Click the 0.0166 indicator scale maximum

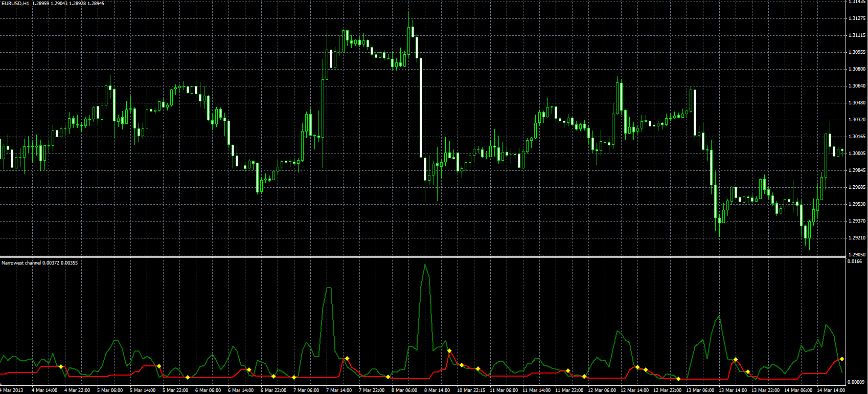pos(855,261)
